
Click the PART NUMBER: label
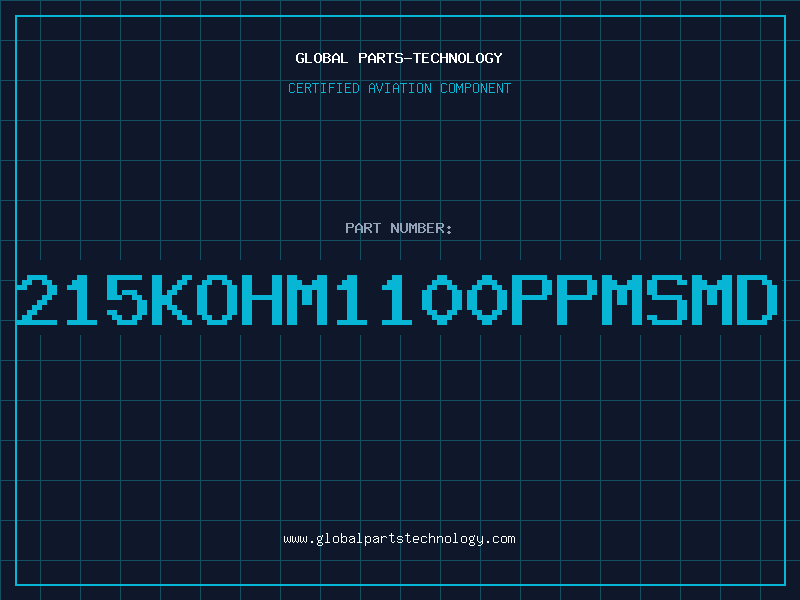pos(399,228)
